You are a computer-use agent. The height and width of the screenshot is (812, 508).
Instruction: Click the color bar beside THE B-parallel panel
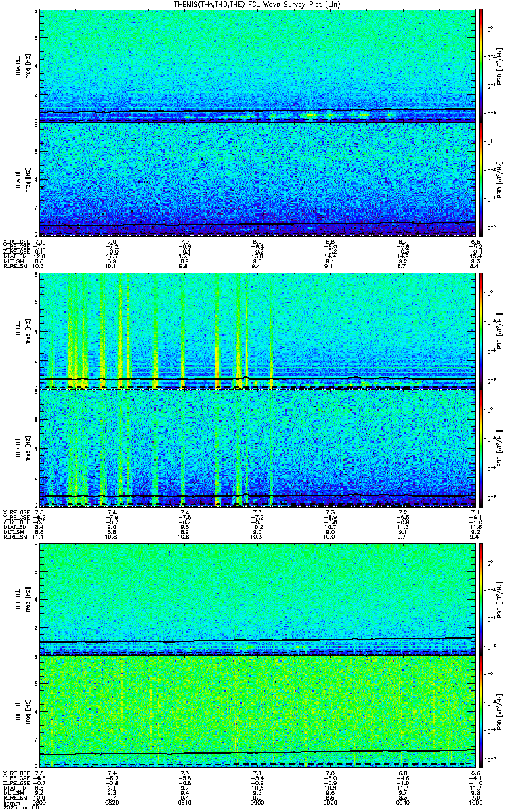(482, 711)
